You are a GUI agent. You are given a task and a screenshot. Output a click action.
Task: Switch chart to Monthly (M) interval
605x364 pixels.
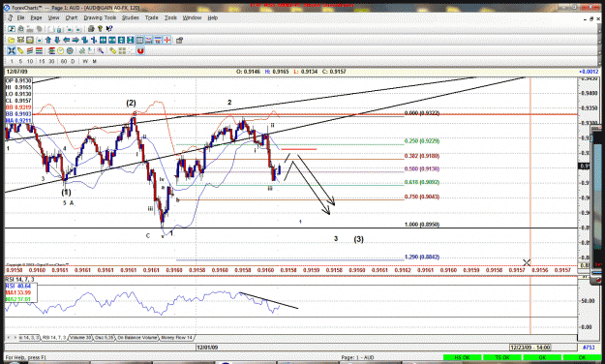(x=94, y=61)
